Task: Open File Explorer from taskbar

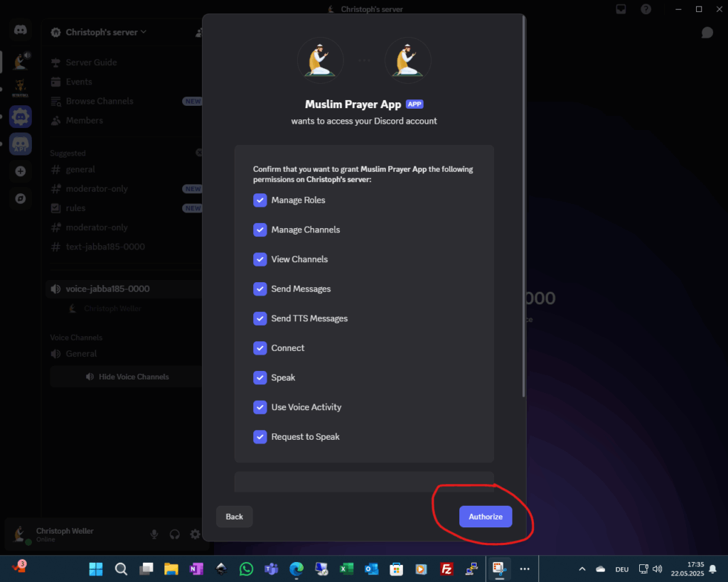Action: point(171,569)
